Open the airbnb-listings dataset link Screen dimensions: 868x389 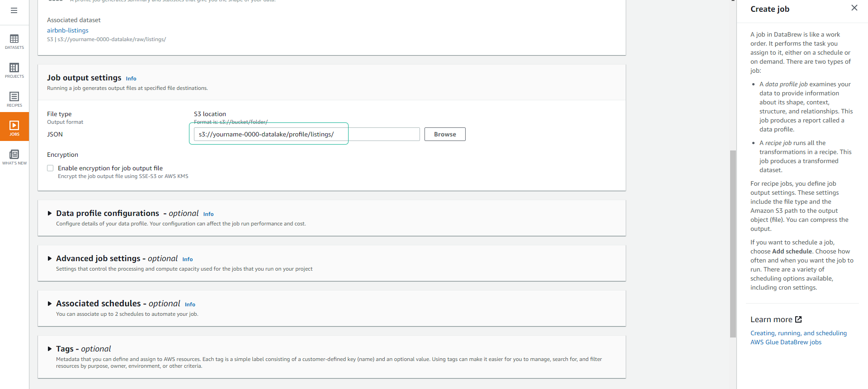click(x=68, y=30)
